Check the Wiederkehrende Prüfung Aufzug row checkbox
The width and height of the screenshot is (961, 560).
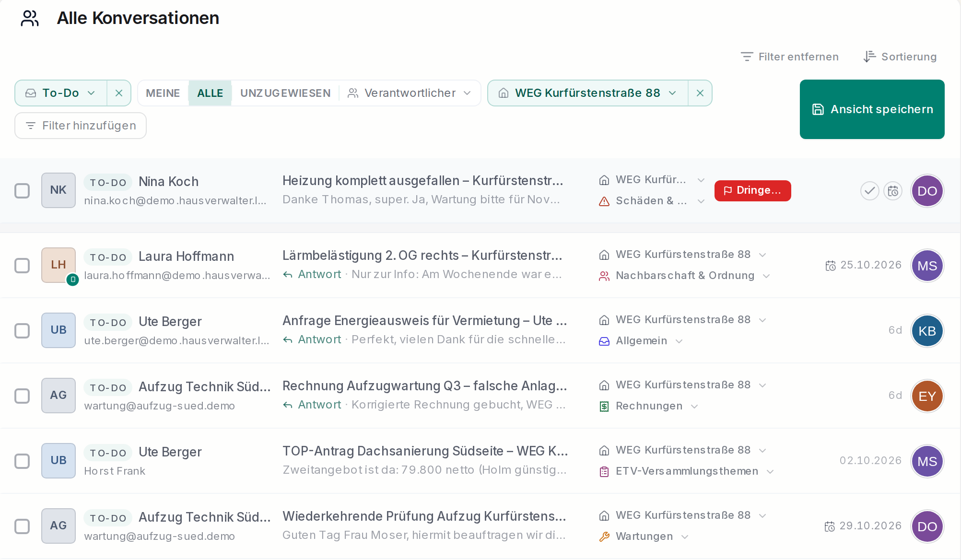[x=22, y=526]
